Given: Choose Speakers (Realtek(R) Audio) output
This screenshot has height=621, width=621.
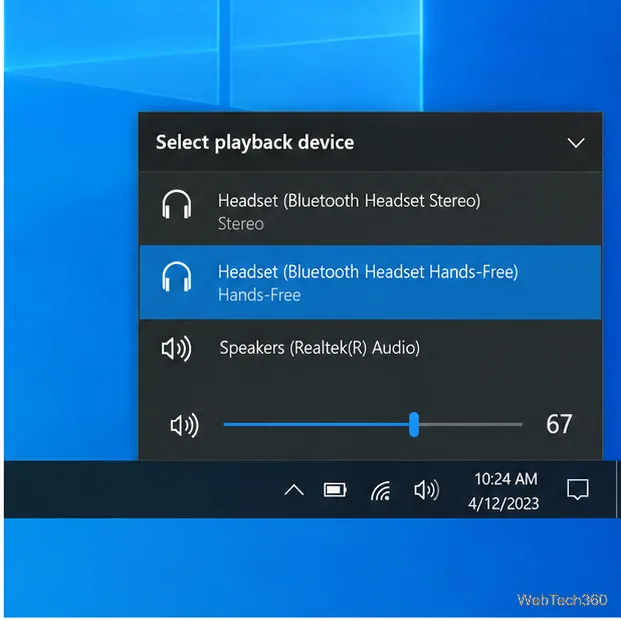Looking at the screenshot, I should [370, 348].
